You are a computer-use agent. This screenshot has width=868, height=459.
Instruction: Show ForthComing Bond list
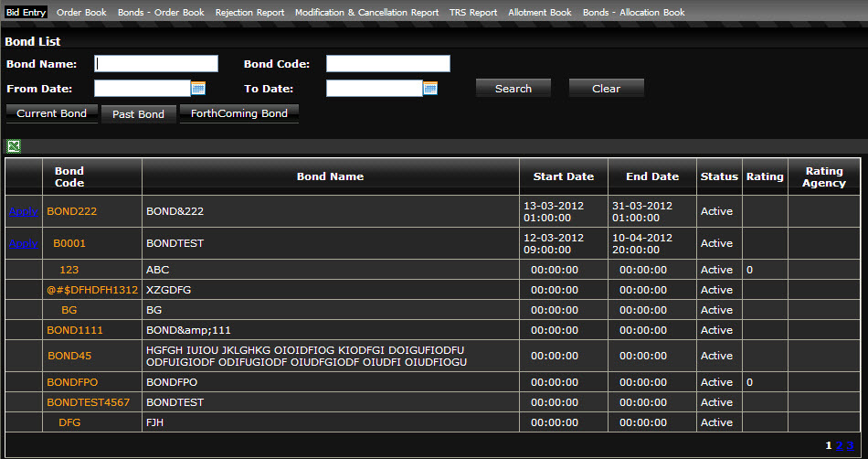click(x=239, y=113)
